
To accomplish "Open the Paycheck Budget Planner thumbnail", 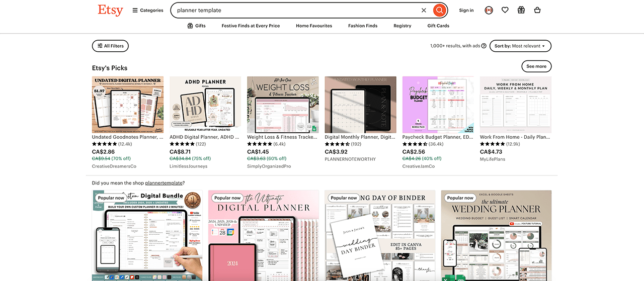I will pos(438,105).
